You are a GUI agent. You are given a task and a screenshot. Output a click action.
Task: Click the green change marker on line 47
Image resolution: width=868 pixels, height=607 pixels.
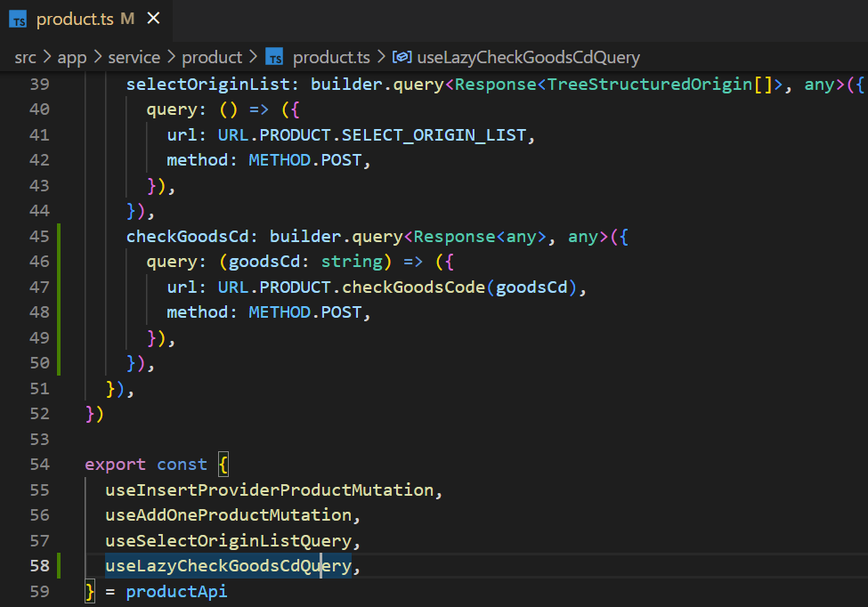click(59, 287)
